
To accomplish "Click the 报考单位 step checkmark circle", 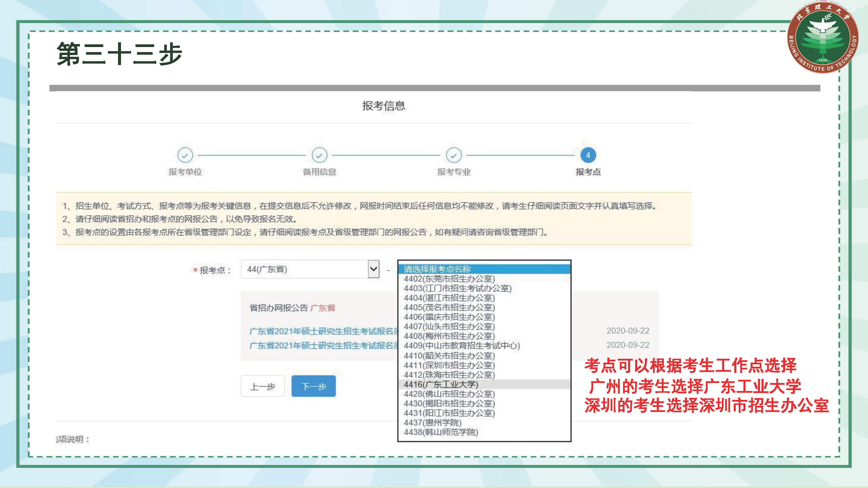I will tap(185, 155).
